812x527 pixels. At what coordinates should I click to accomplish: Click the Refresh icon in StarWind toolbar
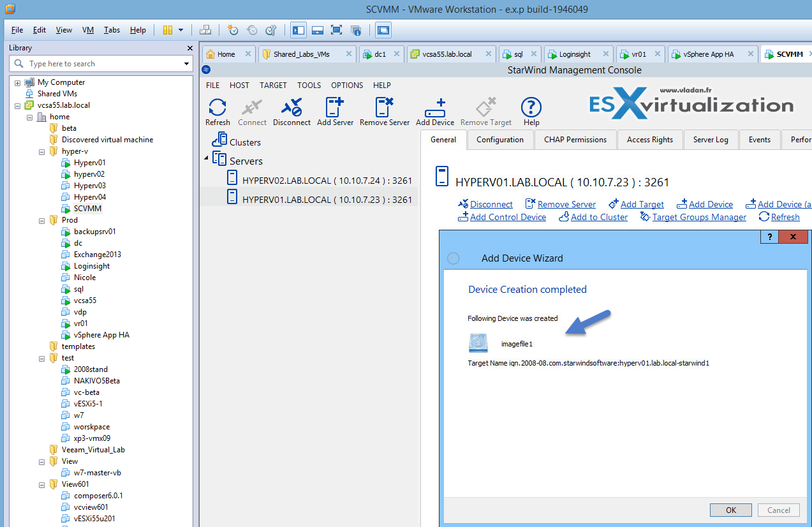[x=218, y=107]
